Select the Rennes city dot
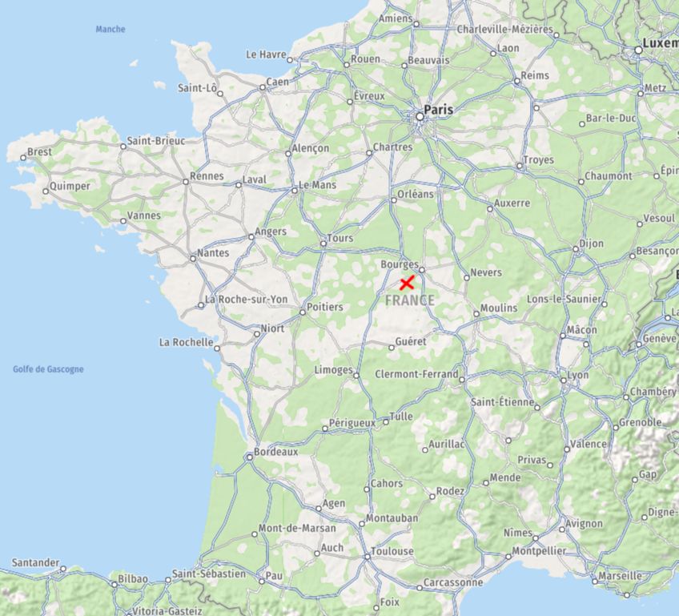The height and width of the screenshot is (616, 679). click(x=186, y=182)
